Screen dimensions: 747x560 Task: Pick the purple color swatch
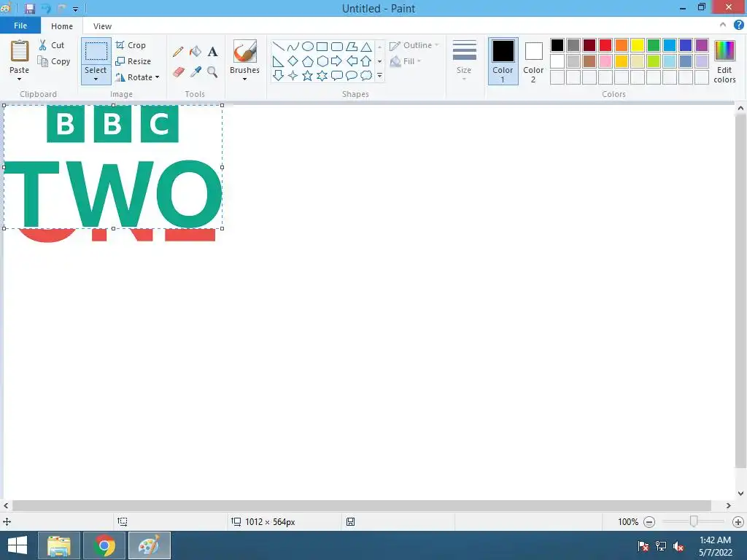[701, 45]
